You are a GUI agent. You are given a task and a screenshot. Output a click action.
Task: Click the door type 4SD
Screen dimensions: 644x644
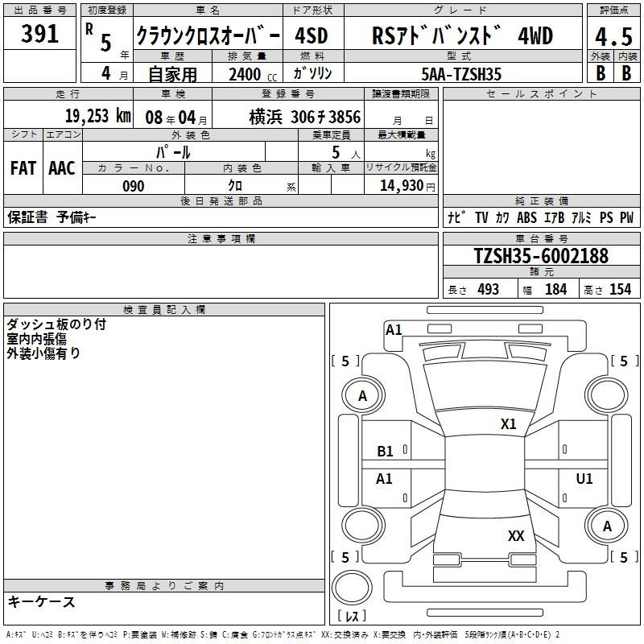pyautogui.click(x=312, y=35)
